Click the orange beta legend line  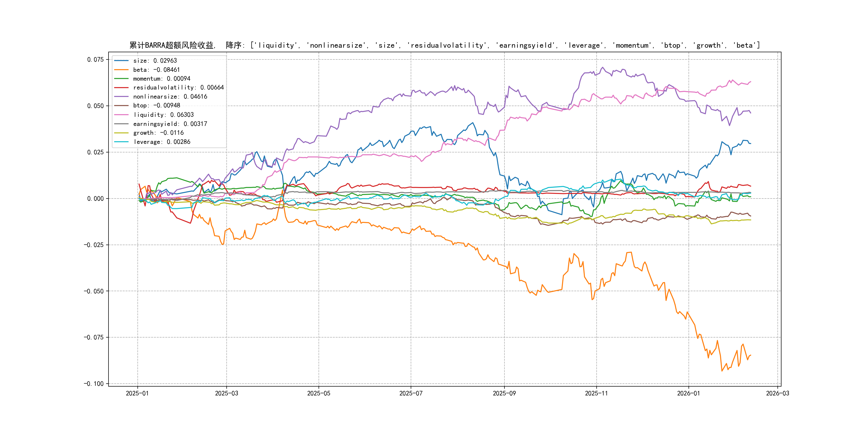121,70
